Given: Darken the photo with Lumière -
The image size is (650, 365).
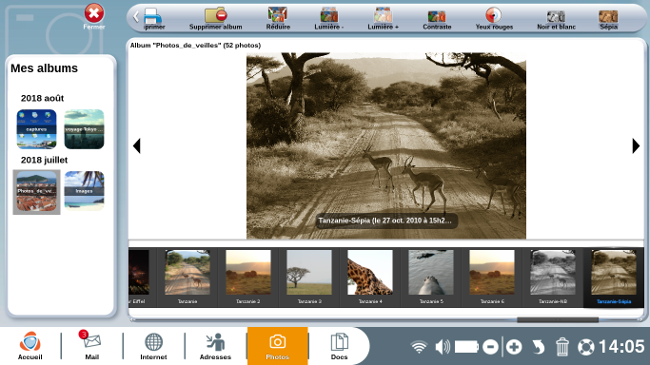Looking at the screenshot, I should (x=329, y=19).
